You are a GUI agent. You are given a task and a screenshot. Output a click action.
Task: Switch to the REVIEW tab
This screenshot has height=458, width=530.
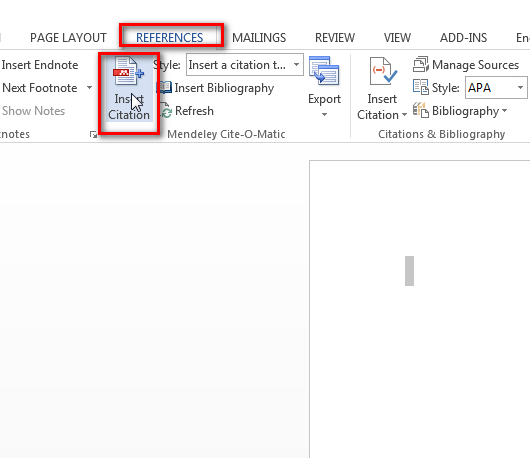335,38
